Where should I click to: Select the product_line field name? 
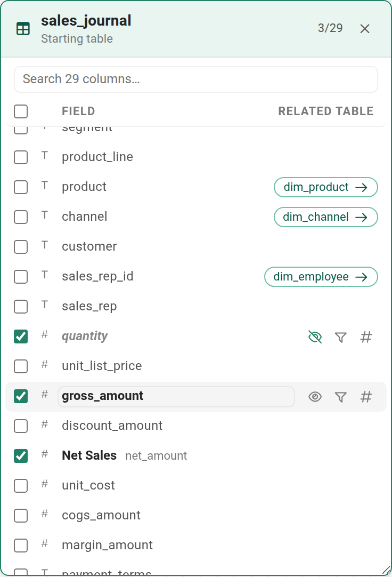(x=97, y=157)
